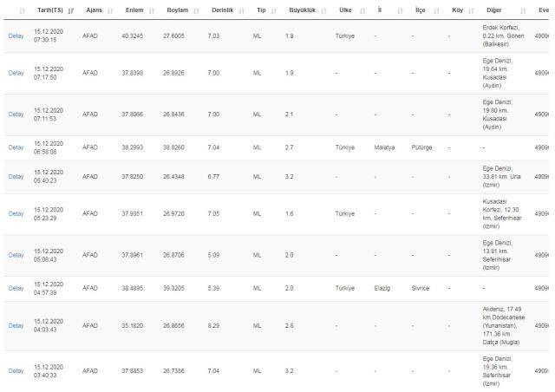Sort by Büyüklük arrow icon

pos(323,10)
